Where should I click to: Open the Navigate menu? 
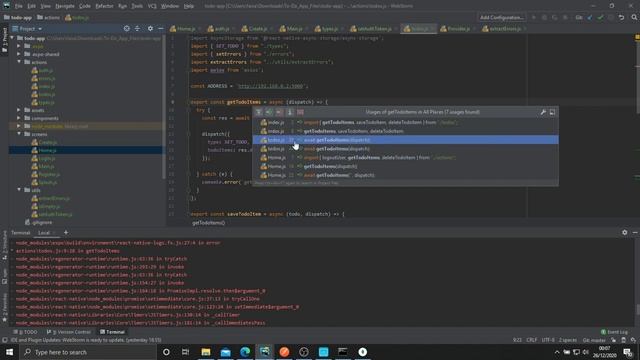coord(65,6)
